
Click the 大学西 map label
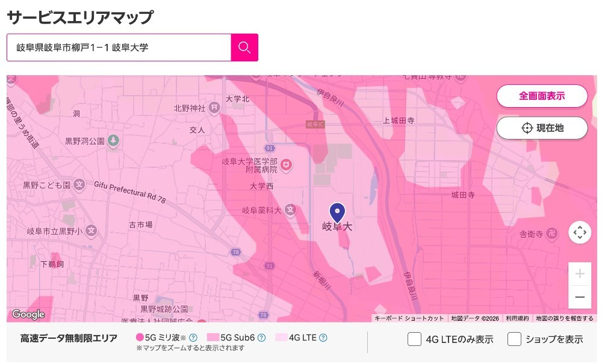point(261,186)
